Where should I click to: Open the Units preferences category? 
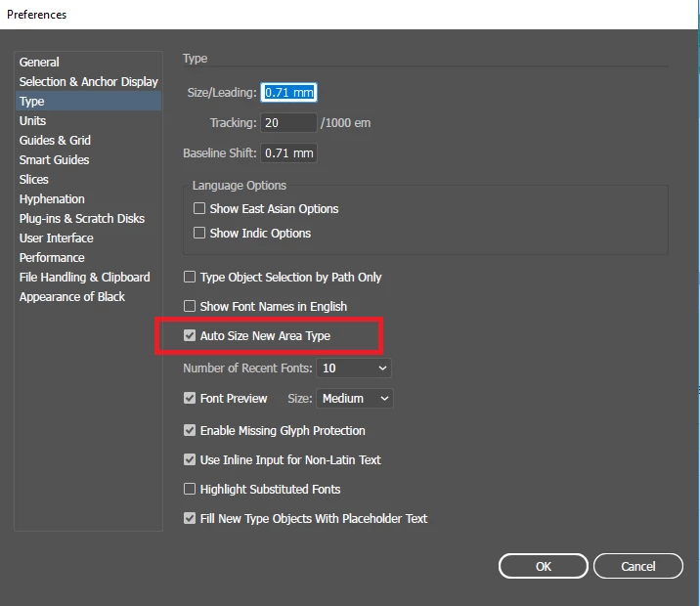(x=88, y=121)
